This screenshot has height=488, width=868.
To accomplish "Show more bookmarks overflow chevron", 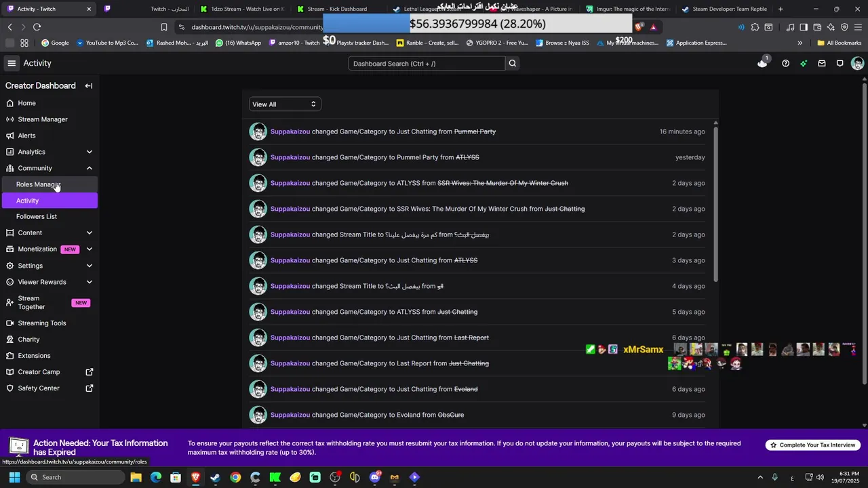I will (x=800, y=43).
